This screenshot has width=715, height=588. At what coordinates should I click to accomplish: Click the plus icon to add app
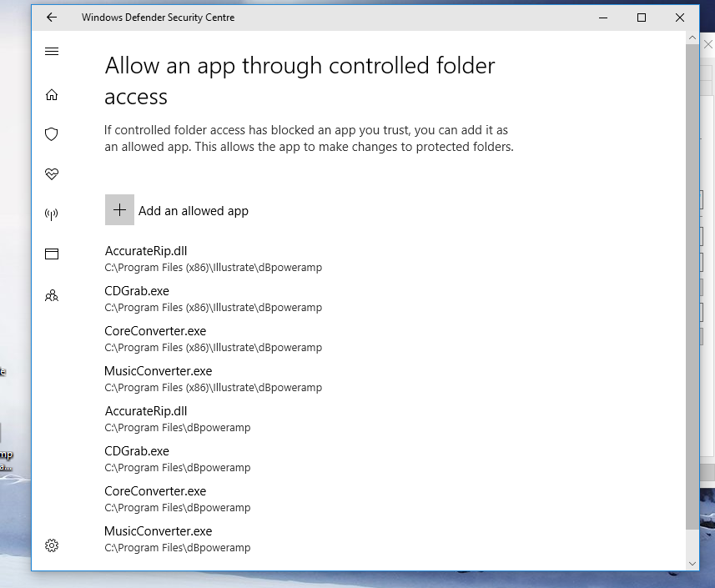[119, 210]
